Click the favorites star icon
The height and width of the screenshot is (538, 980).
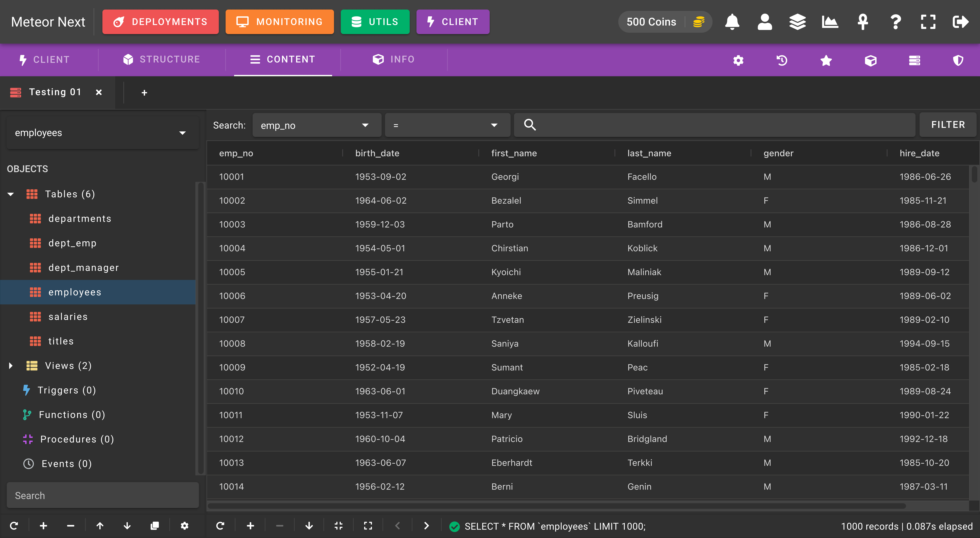[826, 60]
